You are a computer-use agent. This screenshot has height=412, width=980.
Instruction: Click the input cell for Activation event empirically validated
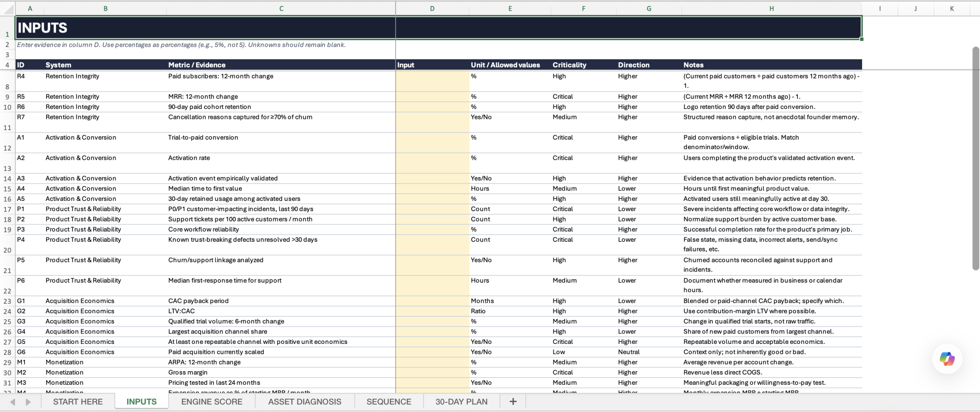(x=433, y=178)
